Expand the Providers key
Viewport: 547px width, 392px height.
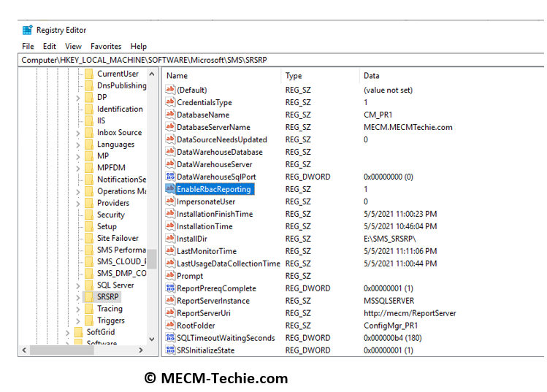pyautogui.click(x=78, y=204)
